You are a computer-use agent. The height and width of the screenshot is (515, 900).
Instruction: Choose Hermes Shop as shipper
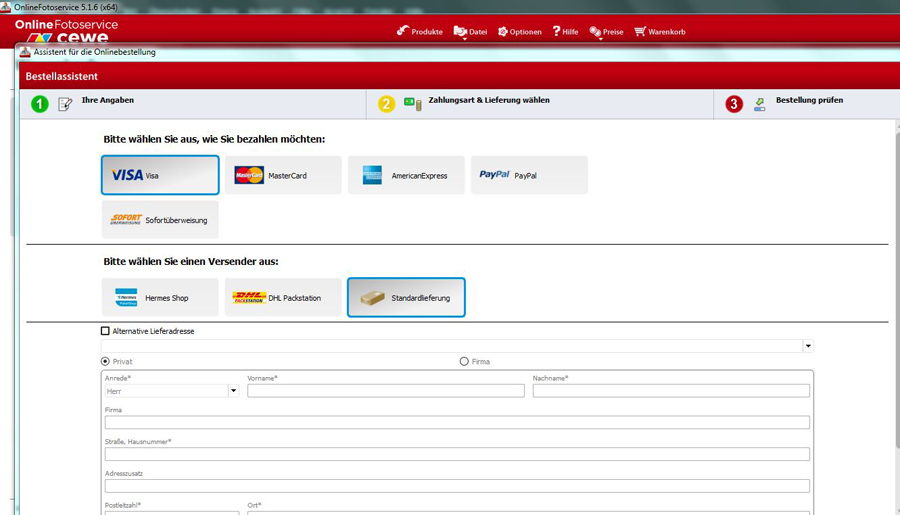(160, 297)
